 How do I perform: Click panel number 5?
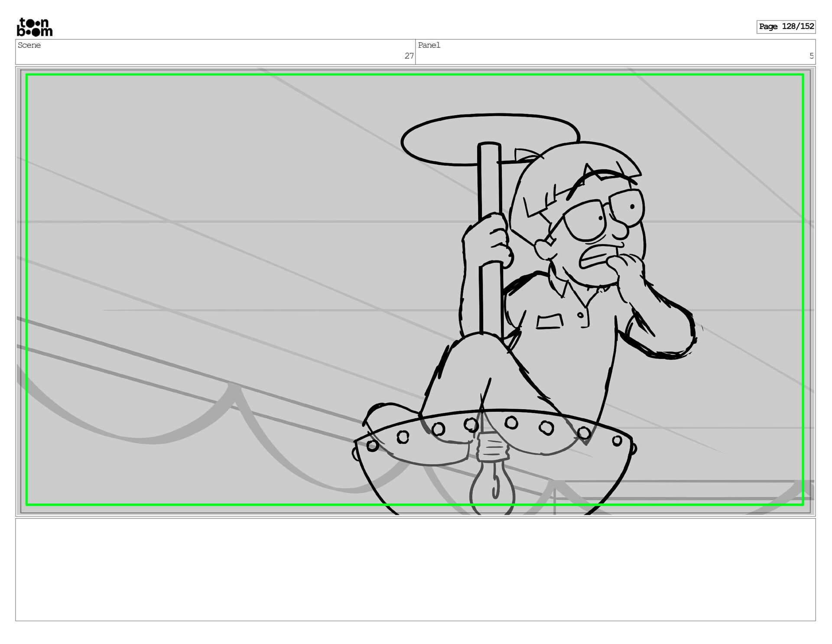click(x=811, y=56)
